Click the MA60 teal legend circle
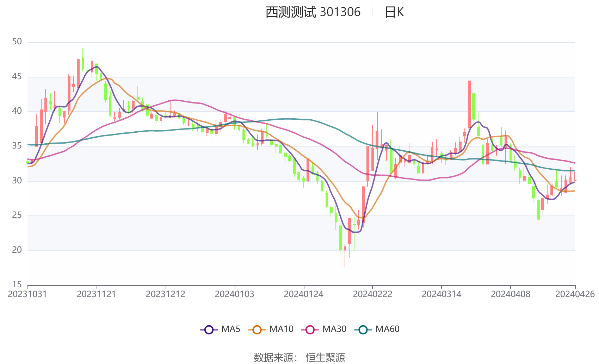 (363, 330)
